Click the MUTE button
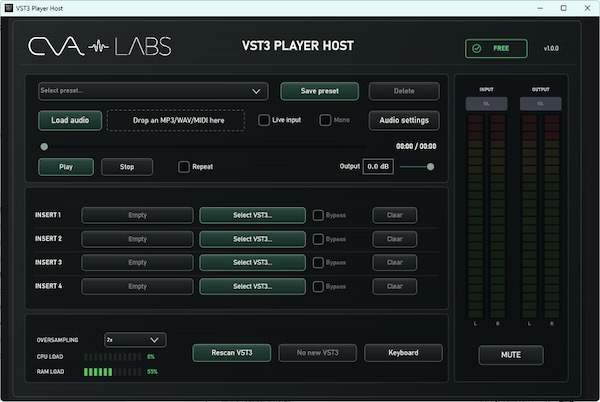 click(x=511, y=355)
